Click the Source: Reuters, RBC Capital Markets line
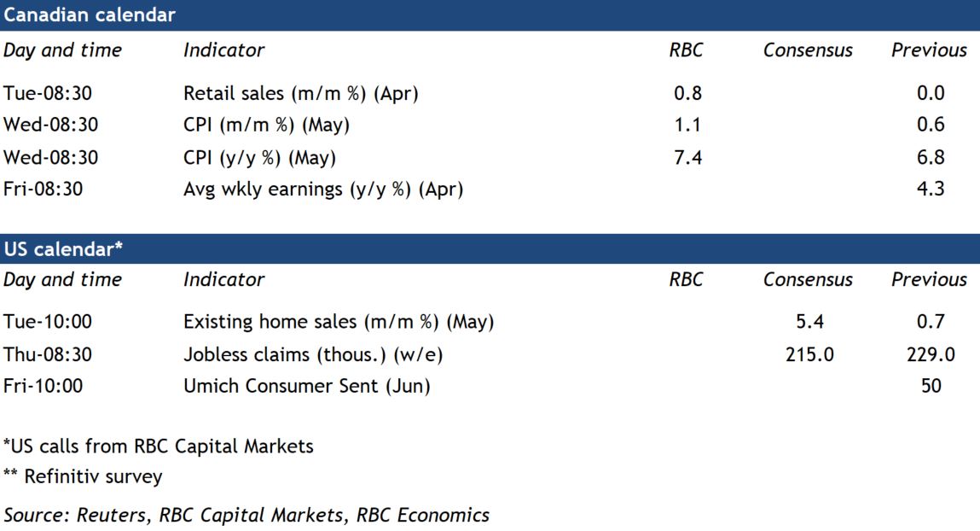This screenshot has width=980, height=531. point(246,515)
